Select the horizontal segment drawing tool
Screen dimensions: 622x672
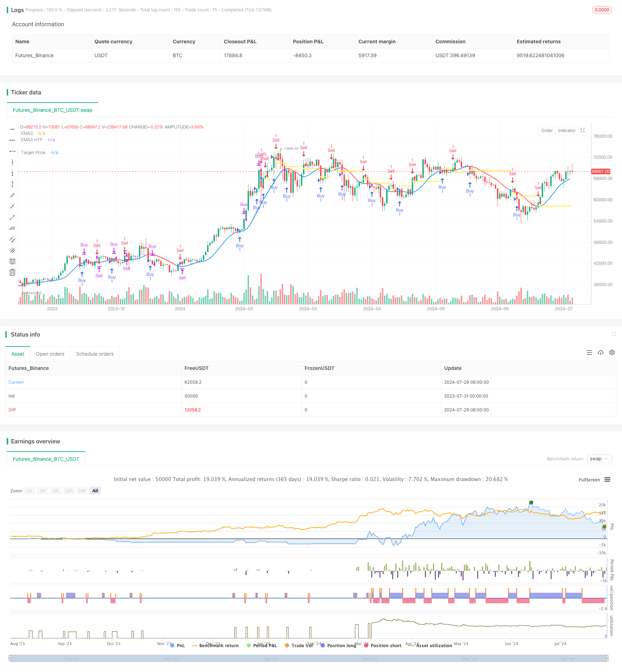(x=12, y=151)
